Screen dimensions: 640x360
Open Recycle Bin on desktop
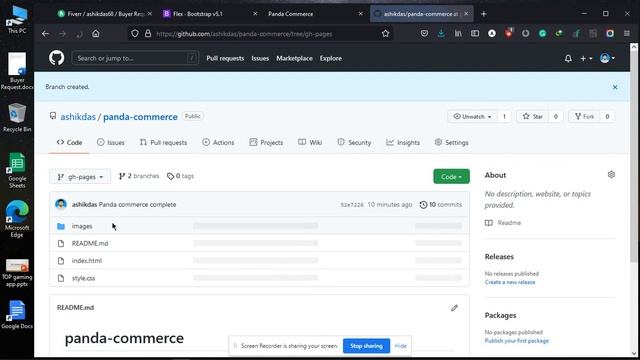(x=17, y=118)
